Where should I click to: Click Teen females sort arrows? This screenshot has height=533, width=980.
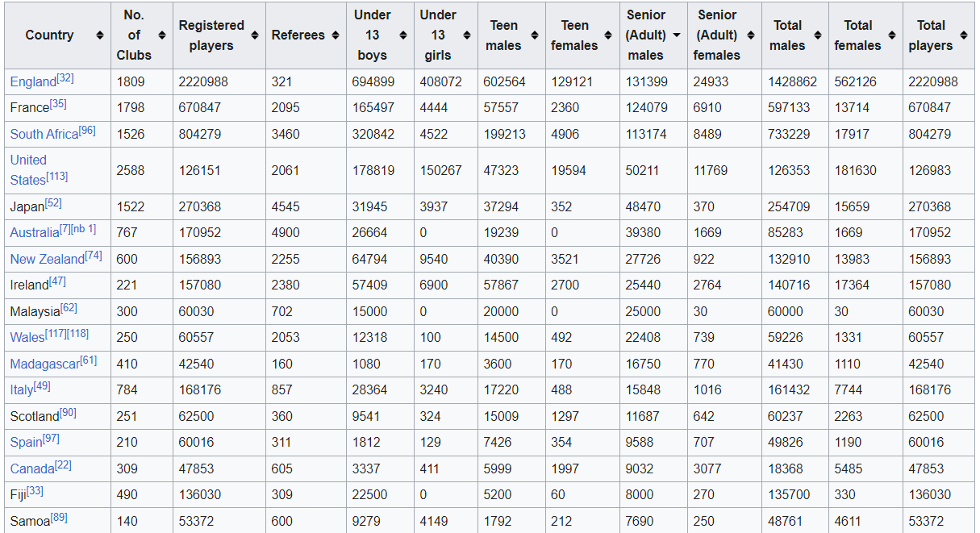pyautogui.click(x=609, y=35)
